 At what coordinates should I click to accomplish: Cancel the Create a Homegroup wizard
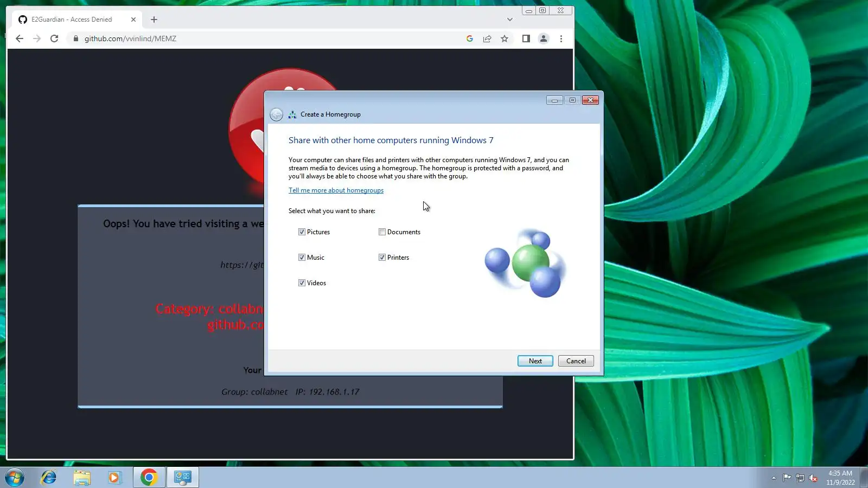576,361
